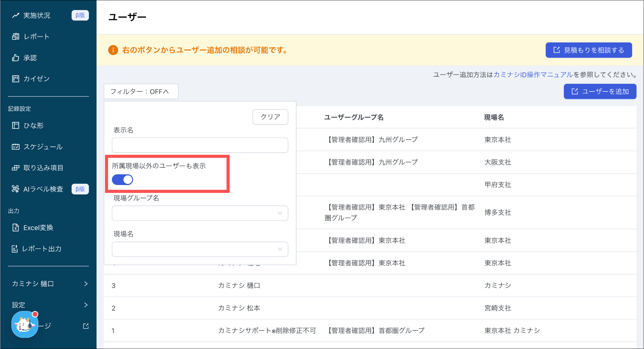
Task: Open the Excel変換 file icon
Action: (x=15, y=227)
